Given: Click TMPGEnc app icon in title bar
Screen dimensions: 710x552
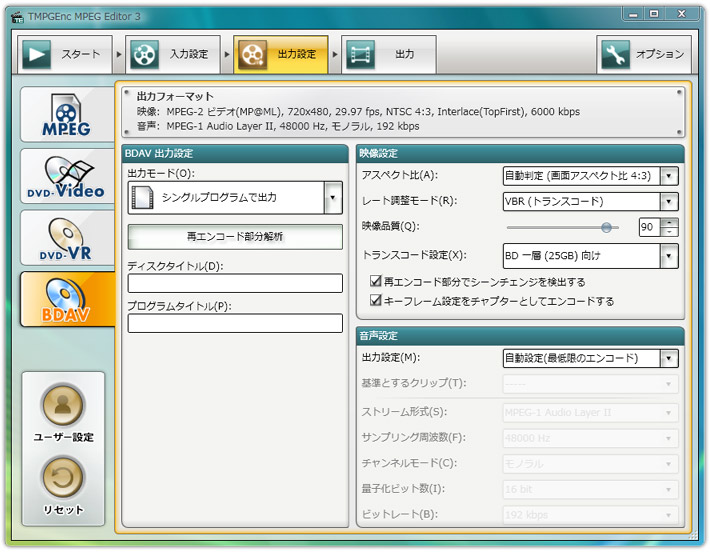Looking at the screenshot, I should (17, 17).
